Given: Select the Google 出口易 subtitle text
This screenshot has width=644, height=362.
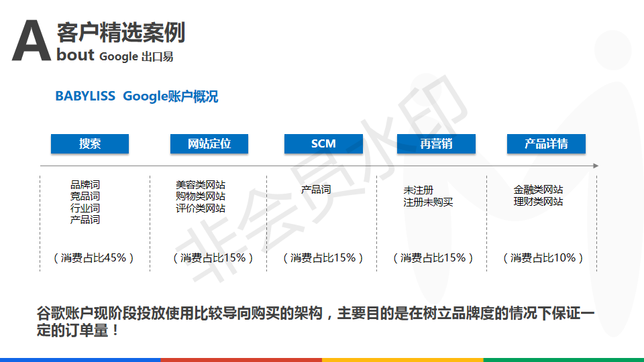Looking at the screenshot, I should (x=136, y=57).
